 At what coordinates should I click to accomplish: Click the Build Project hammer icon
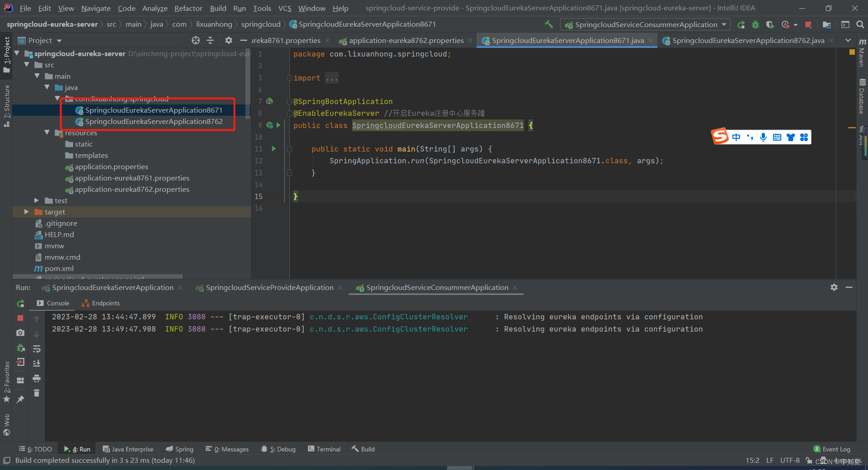[x=549, y=24]
